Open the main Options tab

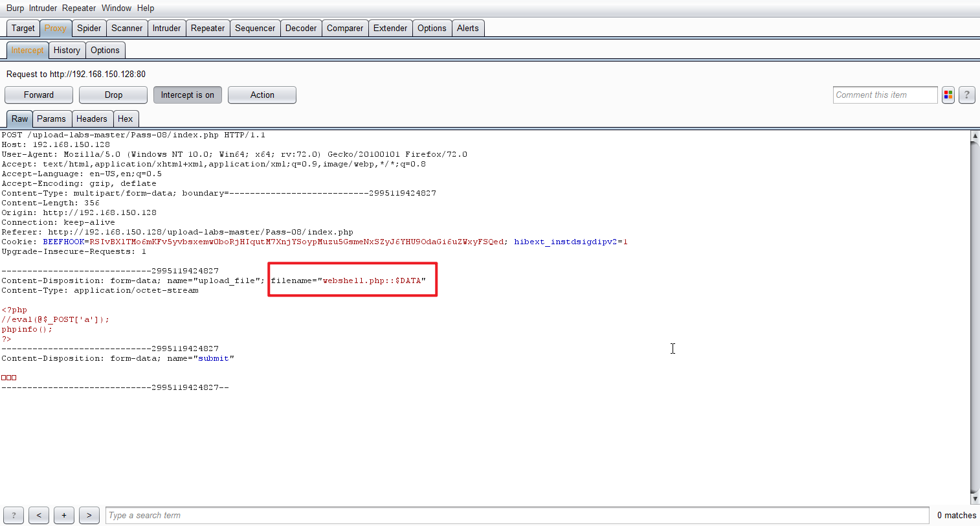pyautogui.click(x=432, y=28)
